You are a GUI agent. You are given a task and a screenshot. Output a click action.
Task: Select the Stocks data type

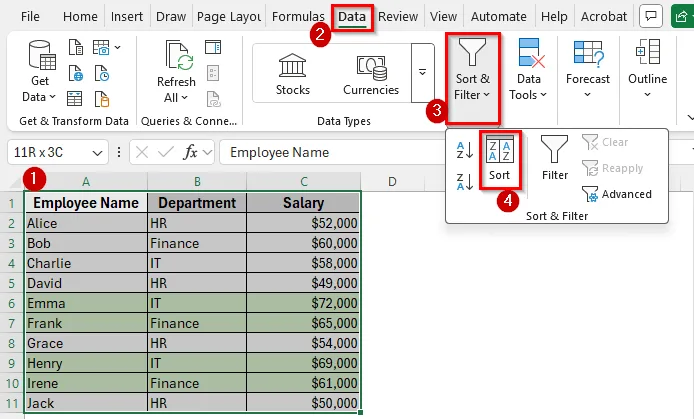(x=293, y=74)
